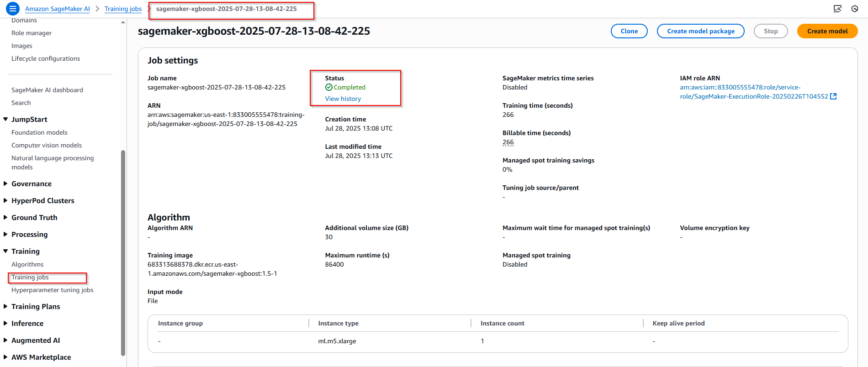Open Domains in the sidebar
868x367 pixels.
coord(24,21)
